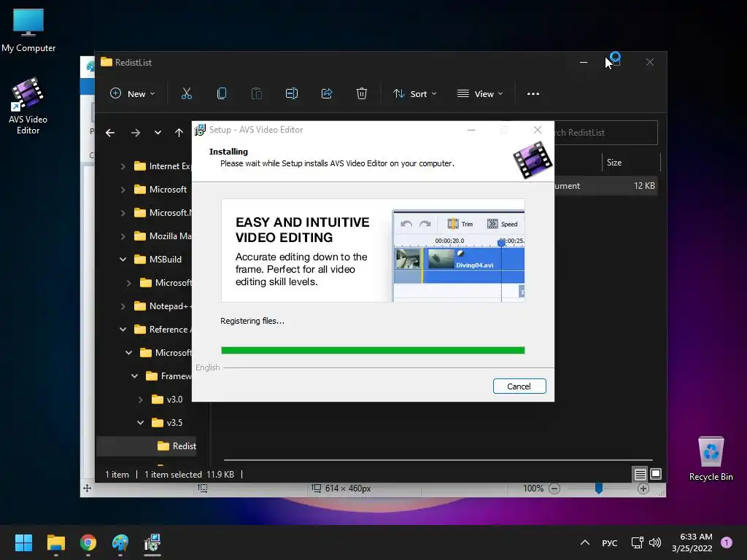The image size is (747, 560).
Task: Open the notification badge in taskbar
Action: click(726, 542)
